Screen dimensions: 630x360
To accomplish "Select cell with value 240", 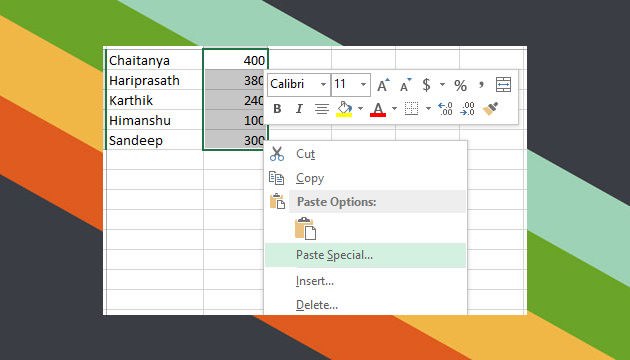I will click(234, 100).
